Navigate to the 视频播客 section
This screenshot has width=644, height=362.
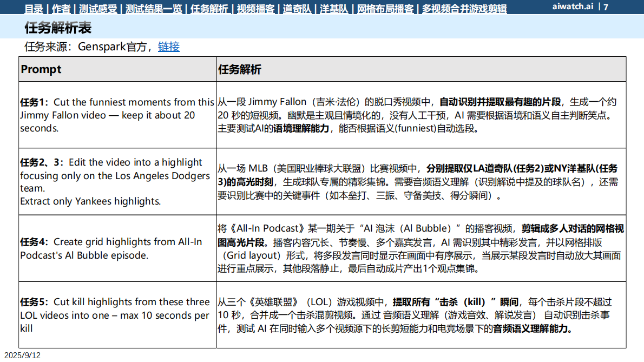coord(256,9)
